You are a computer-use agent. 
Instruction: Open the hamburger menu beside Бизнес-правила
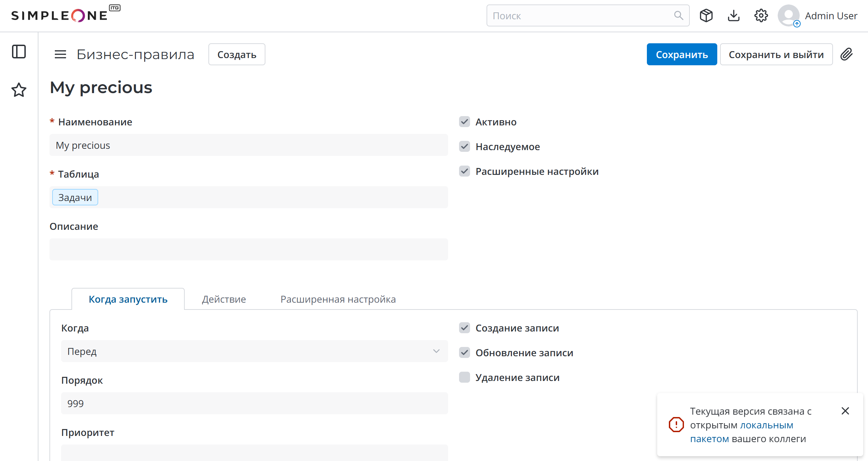60,54
